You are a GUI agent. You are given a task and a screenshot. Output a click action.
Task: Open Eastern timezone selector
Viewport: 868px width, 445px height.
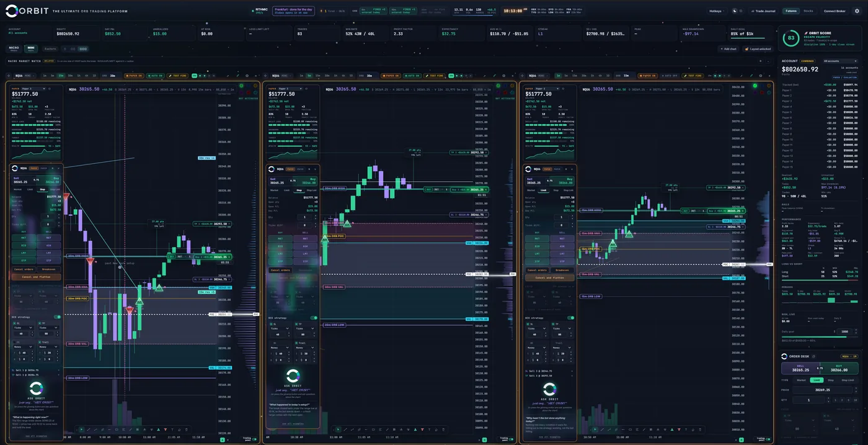50,49
